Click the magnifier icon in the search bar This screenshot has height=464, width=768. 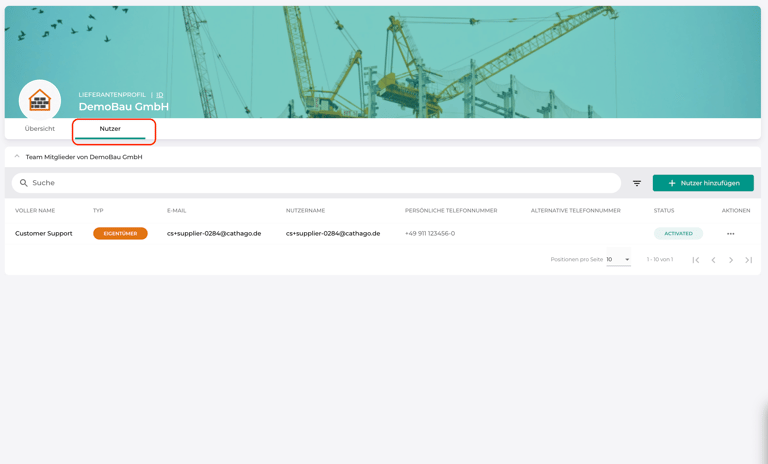24,183
